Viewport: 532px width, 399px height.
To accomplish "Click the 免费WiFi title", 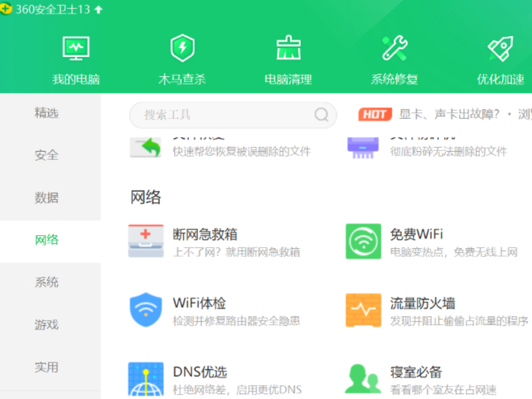I will point(416,235).
